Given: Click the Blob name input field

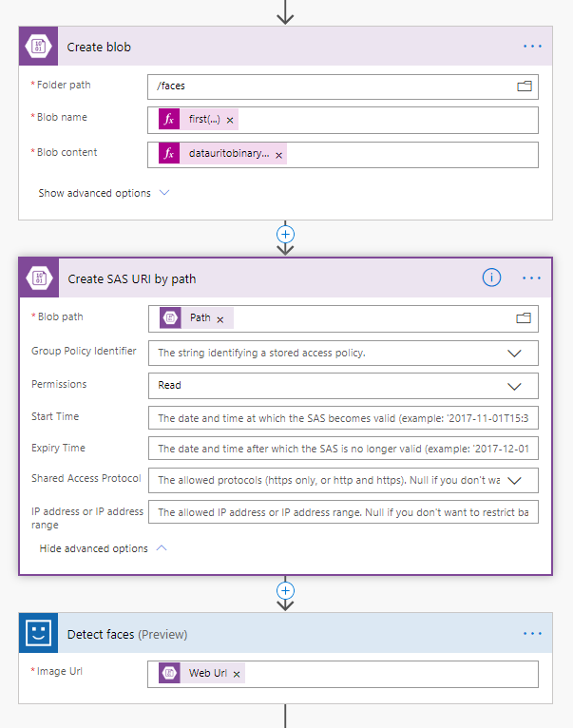Looking at the screenshot, I should tap(343, 121).
